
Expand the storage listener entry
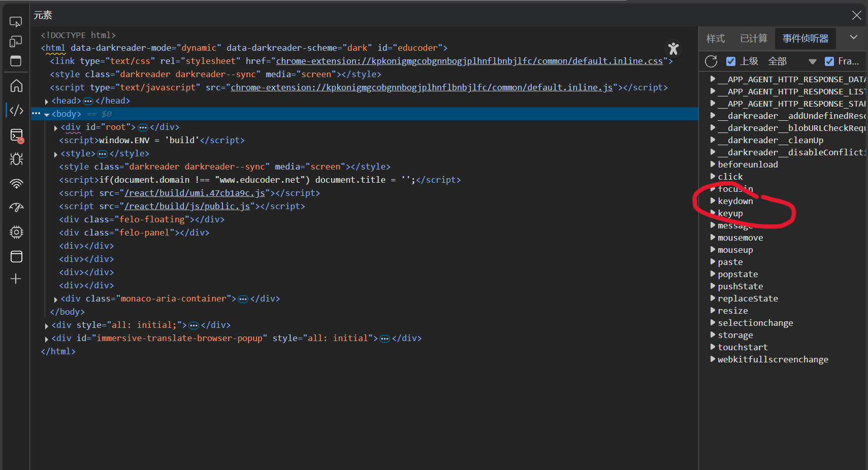coord(713,335)
